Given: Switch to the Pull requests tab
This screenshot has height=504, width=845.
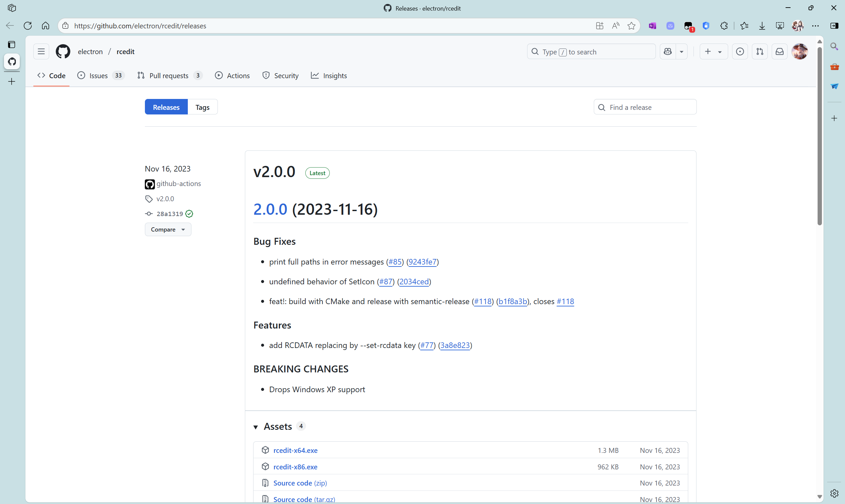Looking at the screenshot, I should (x=170, y=76).
